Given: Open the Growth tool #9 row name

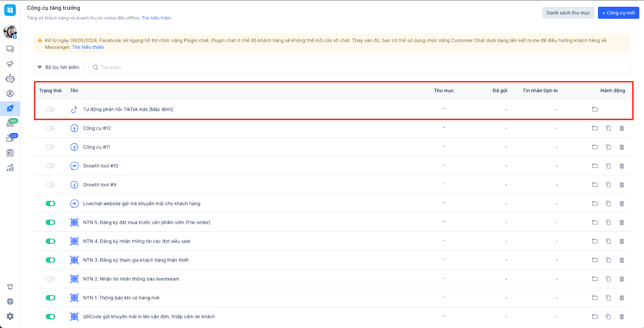Looking at the screenshot, I should (99, 185).
